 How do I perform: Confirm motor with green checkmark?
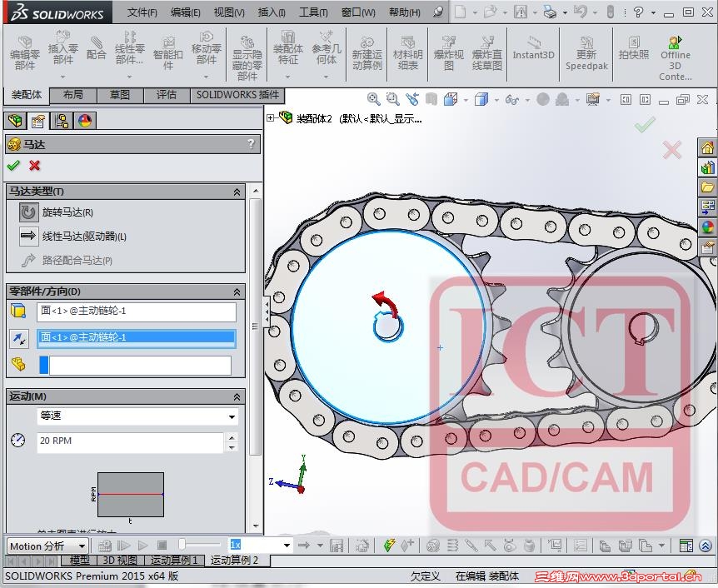point(13,165)
